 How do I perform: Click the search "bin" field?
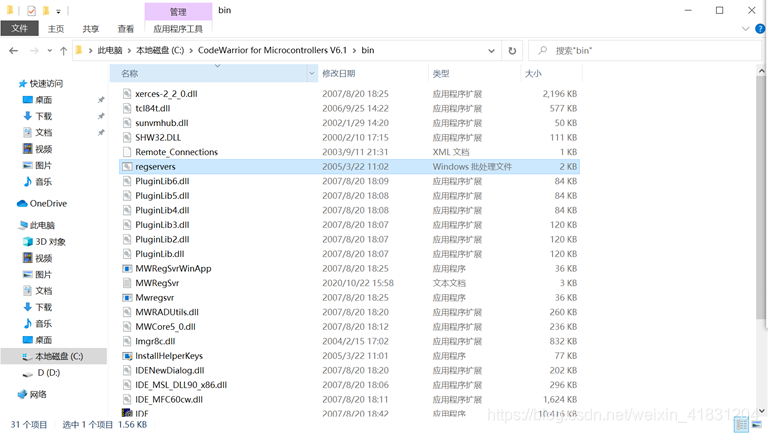pos(646,50)
